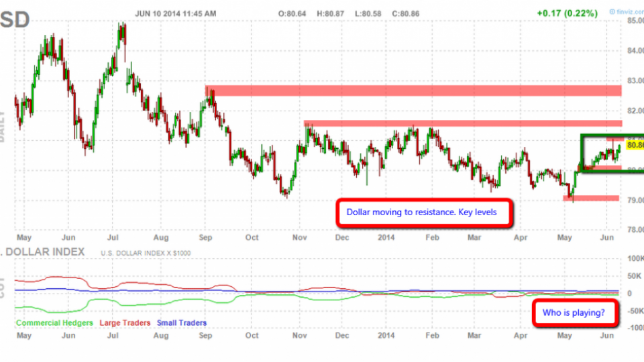Click the 83.00 price axis label
Screen dimensions: 644x362
click(635, 80)
